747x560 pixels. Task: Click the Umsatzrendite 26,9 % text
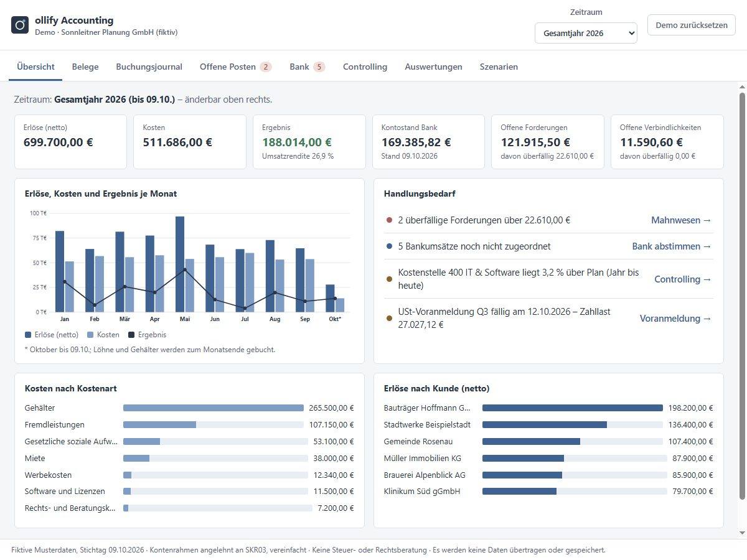(298, 156)
